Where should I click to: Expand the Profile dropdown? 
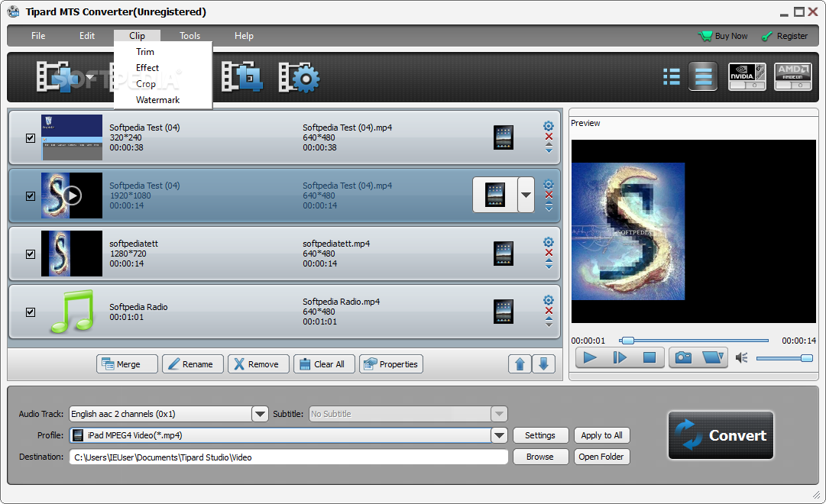(499, 435)
